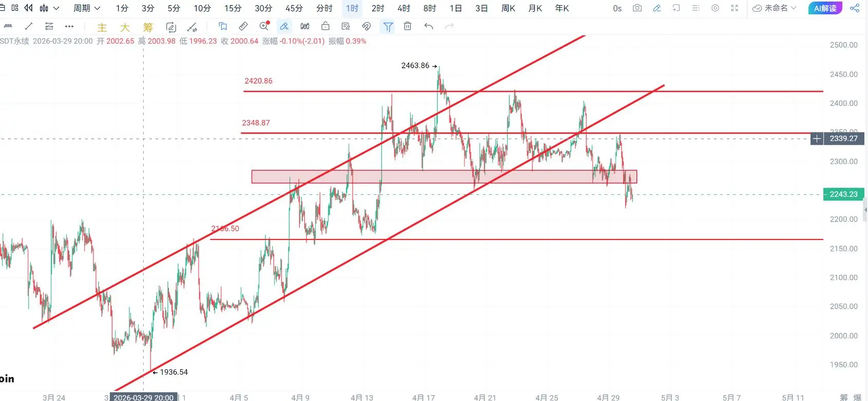The width and height of the screenshot is (868, 401).
Task: Switch to the 1分 timeframe
Action: pos(122,8)
